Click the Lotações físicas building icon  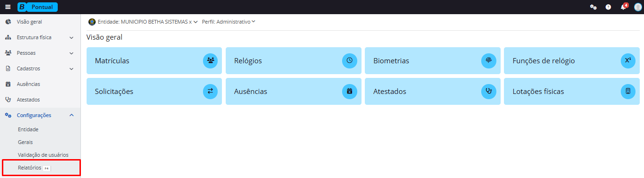[628, 91]
